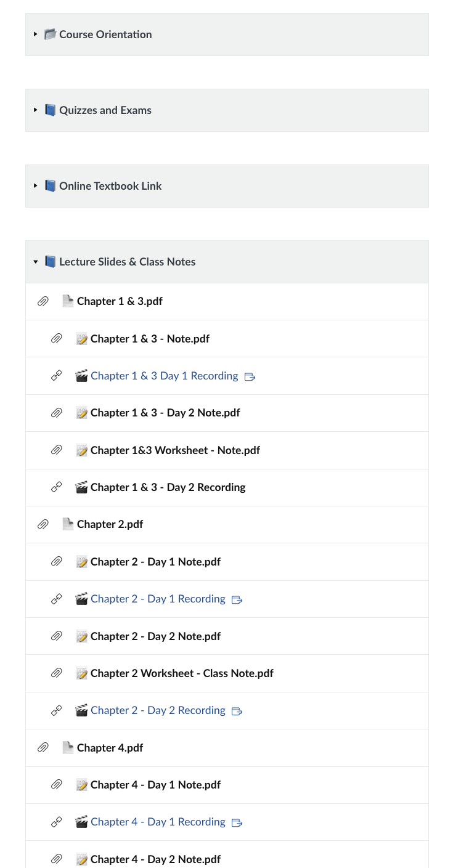Viewport: 461px width, 868px height.
Task: Click the document icon next to Chapter 2.pdf
Action: (x=68, y=524)
